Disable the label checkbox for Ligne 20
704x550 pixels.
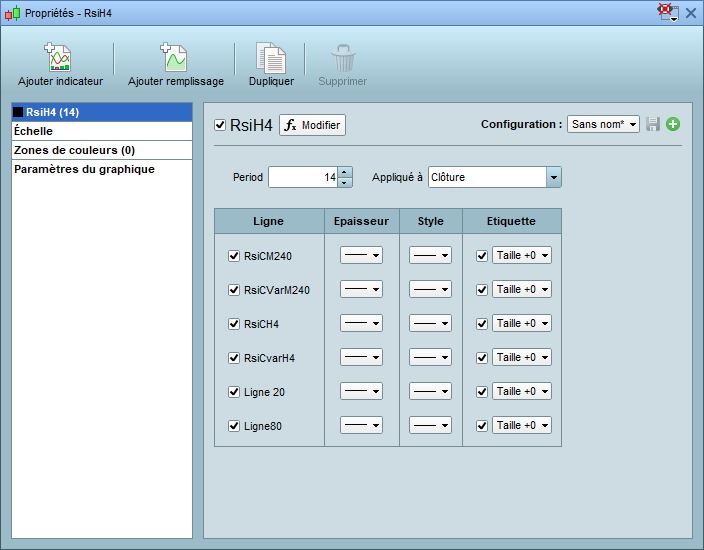click(482, 392)
